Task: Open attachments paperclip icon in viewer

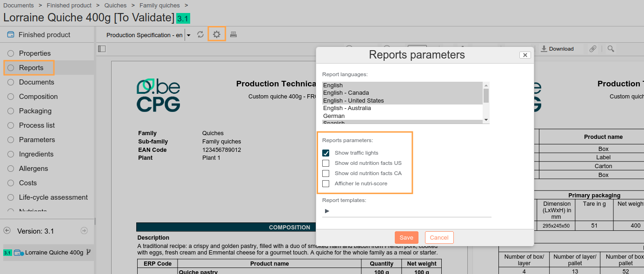Action: pos(593,49)
